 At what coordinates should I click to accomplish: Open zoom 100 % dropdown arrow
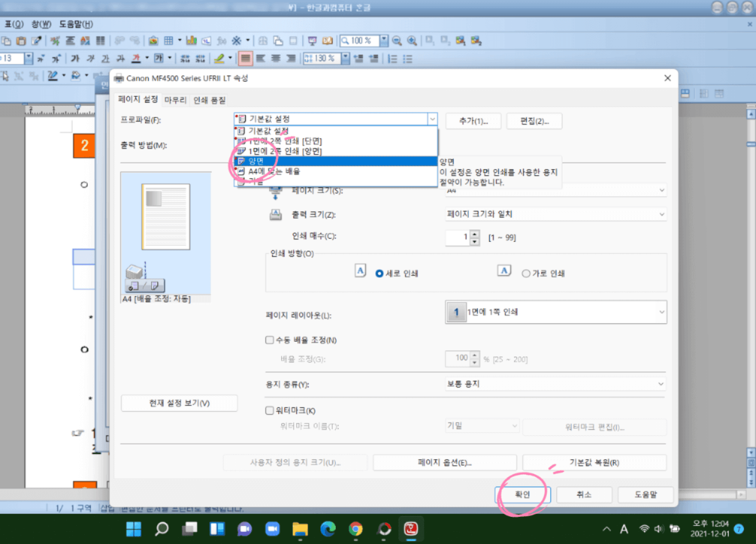coord(384,41)
